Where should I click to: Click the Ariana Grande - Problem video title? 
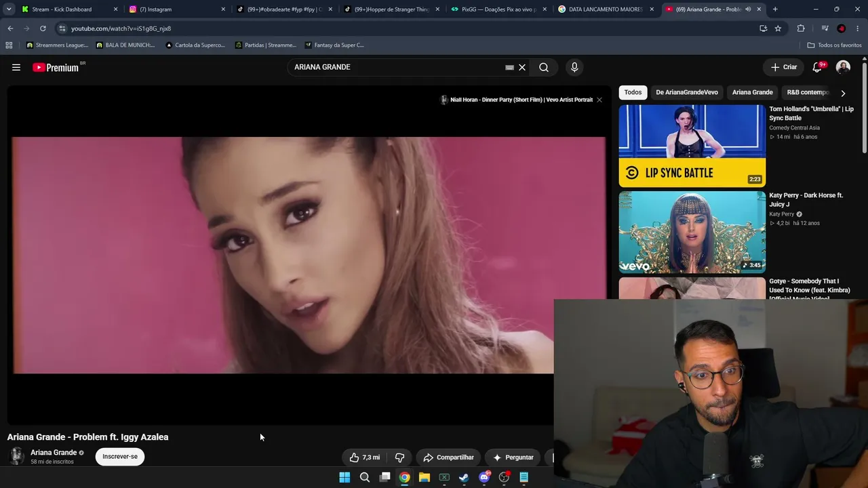pyautogui.click(x=88, y=437)
